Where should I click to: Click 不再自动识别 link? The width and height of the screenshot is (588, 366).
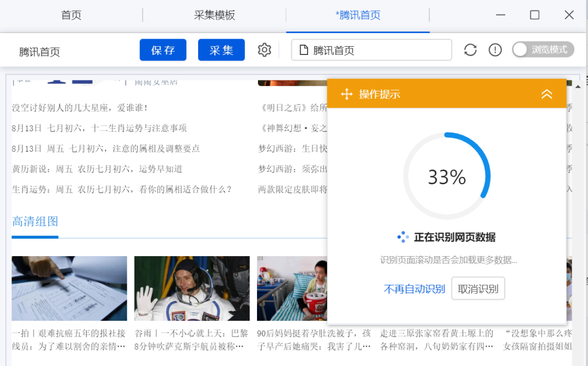tap(414, 289)
